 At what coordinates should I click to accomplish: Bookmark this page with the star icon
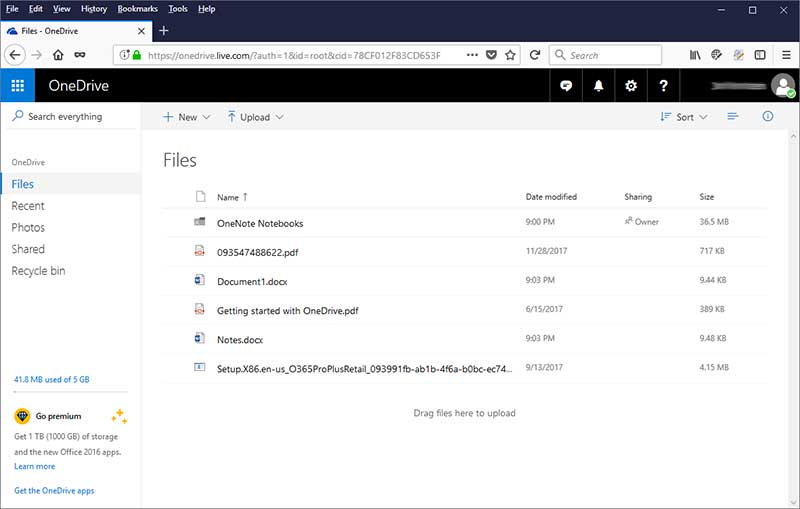[510, 55]
